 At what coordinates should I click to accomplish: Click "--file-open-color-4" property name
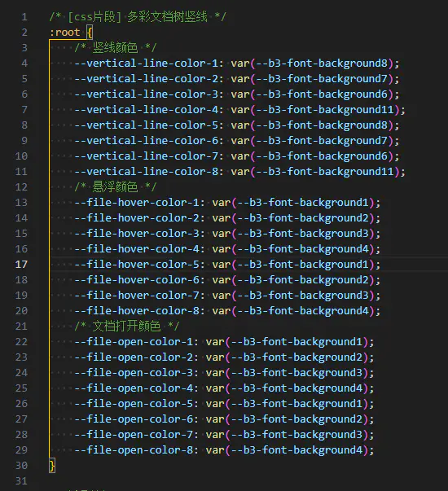coord(134,388)
